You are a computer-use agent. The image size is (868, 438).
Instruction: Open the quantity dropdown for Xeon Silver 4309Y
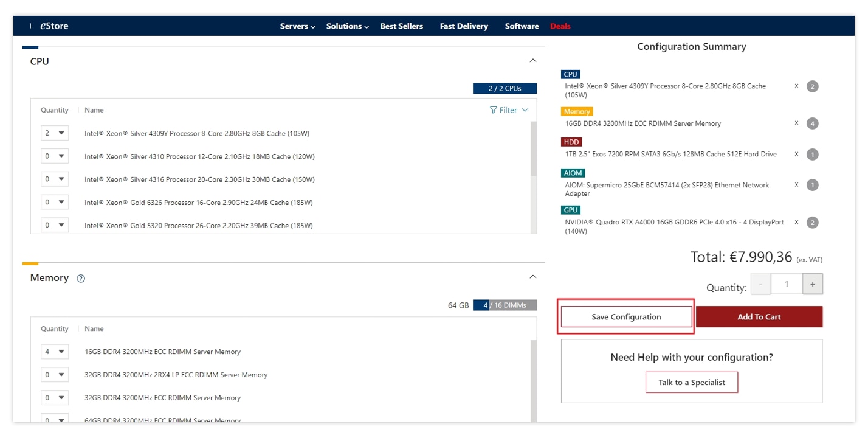click(54, 133)
